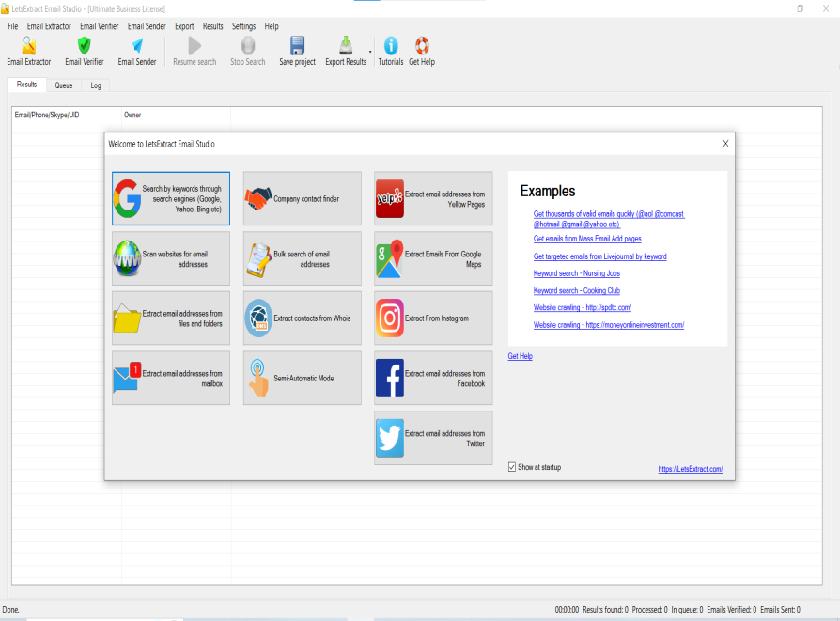Select Extract email addresses from Yellow Pages
Viewport: 840px width, 621px height.
433,199
